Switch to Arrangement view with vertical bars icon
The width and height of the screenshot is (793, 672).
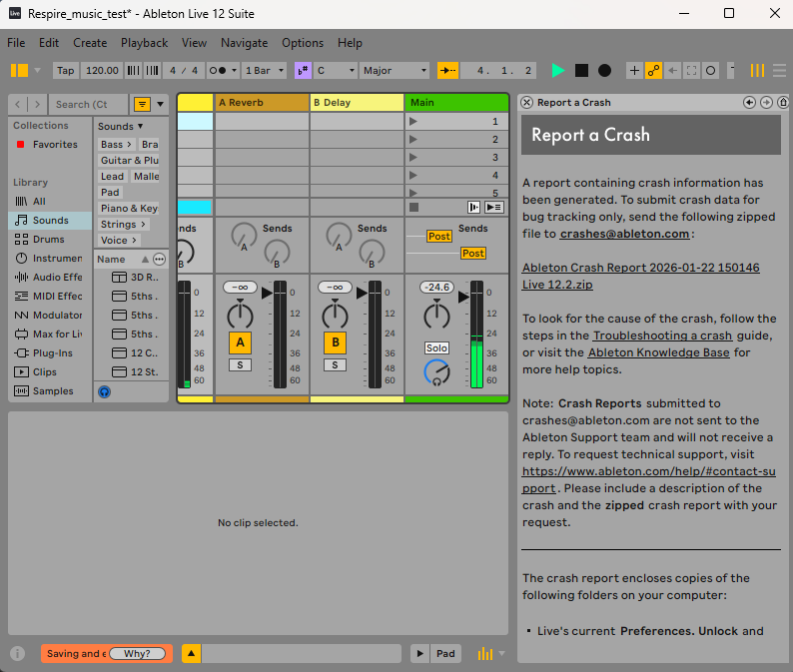757,70
